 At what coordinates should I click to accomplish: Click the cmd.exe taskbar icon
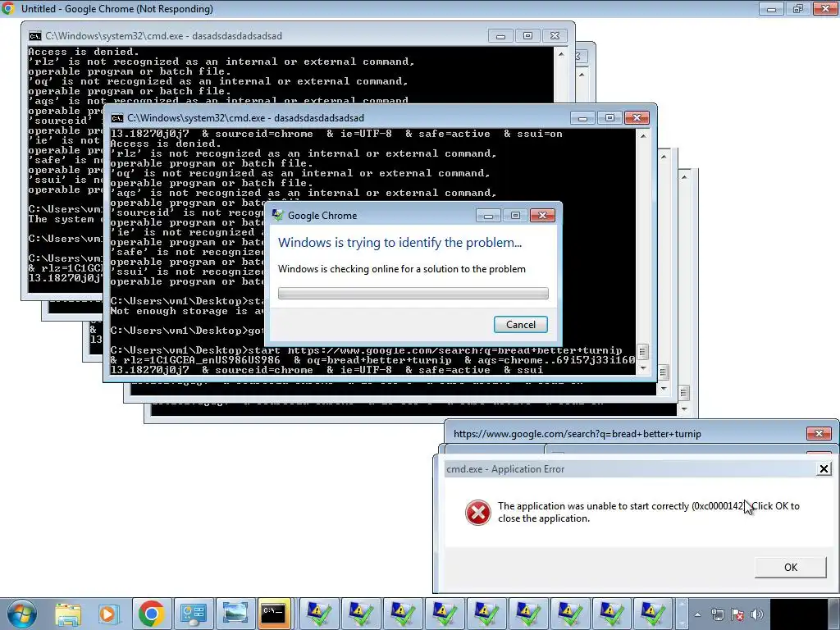274,614
